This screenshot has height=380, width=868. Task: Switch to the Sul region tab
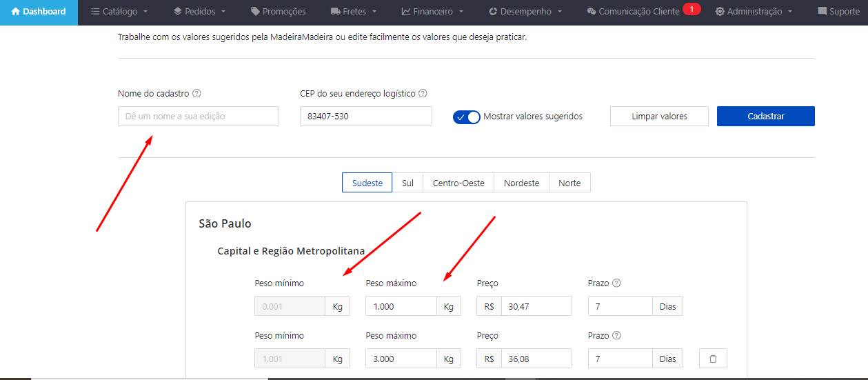(407, 183)
